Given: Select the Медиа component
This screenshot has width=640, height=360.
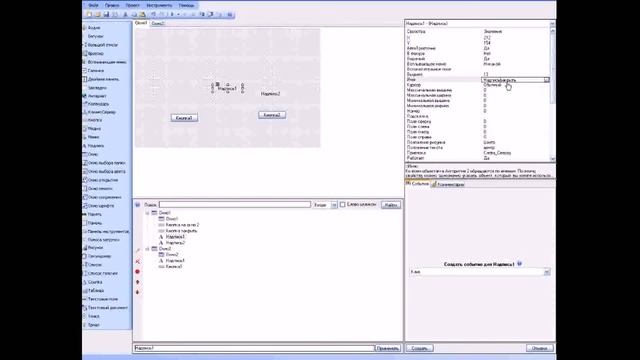Looking at the screenshot, I should (94, 129).
